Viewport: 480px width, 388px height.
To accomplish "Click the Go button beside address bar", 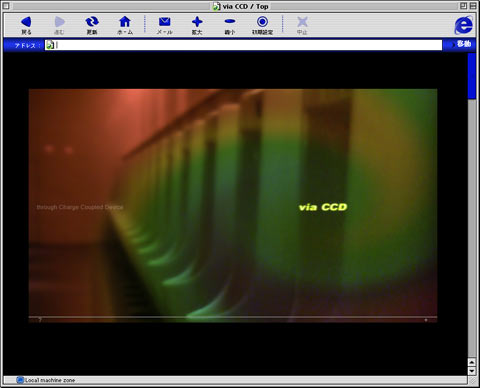I will click(461, 44).
